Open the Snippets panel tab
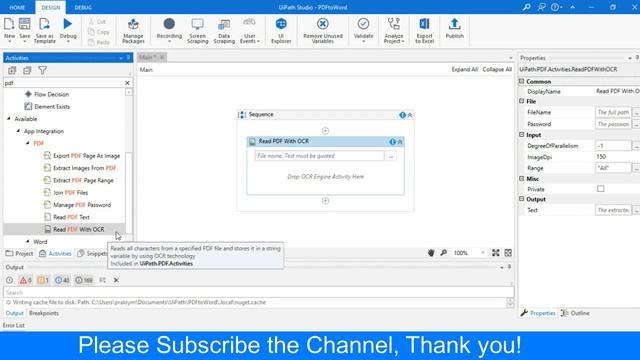 click(93, 253)
